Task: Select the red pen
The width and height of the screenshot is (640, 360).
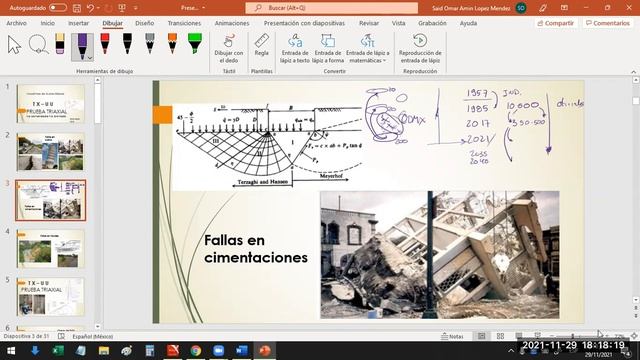Action: (x=105, y=44)
